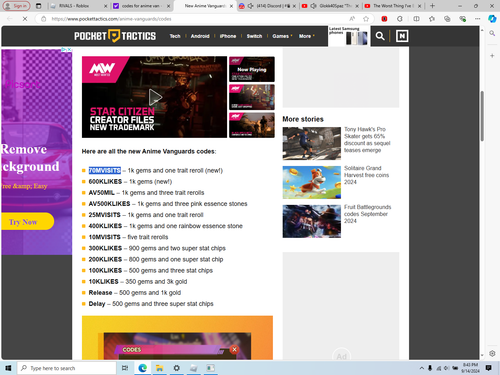Expand the Games dropdown menu
Screen dimensions: 500x375
click(x=282, y=36)
